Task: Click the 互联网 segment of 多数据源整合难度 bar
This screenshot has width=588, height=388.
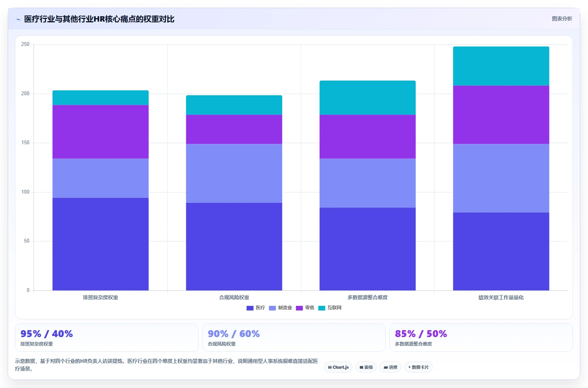Action: pos(367,98)
